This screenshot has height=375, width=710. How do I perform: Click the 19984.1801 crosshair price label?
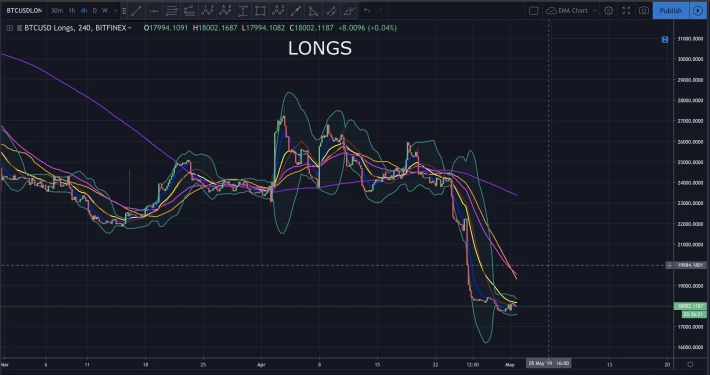(690, 265)
